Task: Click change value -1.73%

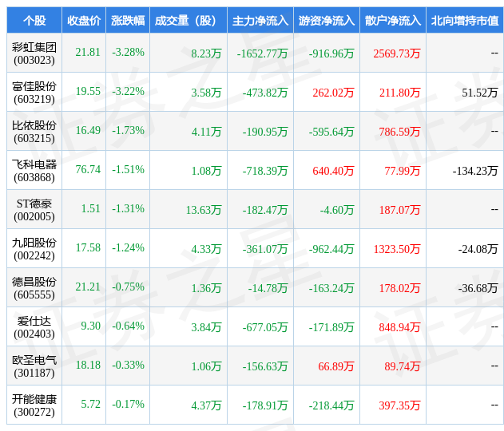Action: 128,131
